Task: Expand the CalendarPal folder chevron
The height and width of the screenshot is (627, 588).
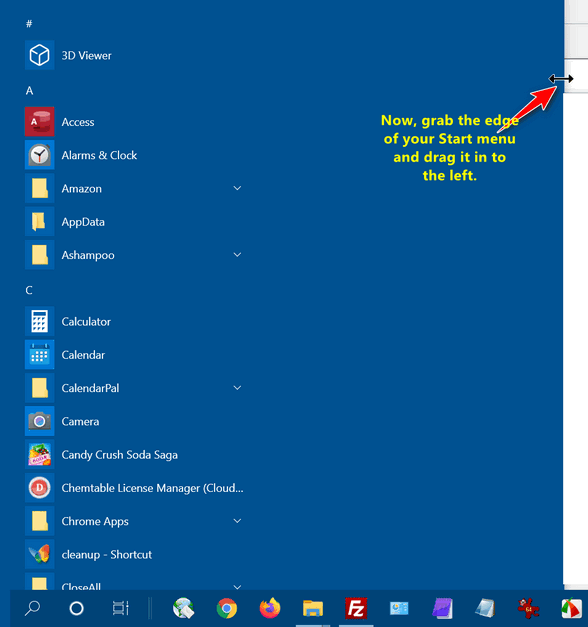Action: point(237,388)
